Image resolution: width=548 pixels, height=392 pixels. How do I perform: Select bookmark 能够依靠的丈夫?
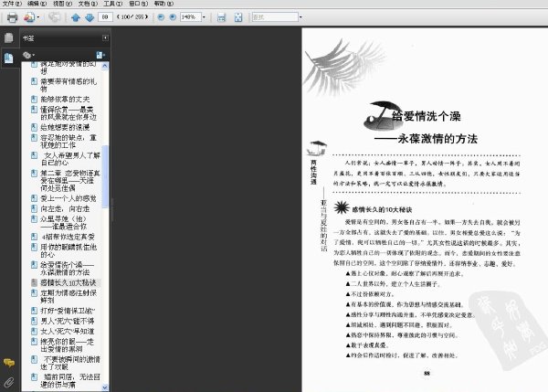click(x=65, y=100)
